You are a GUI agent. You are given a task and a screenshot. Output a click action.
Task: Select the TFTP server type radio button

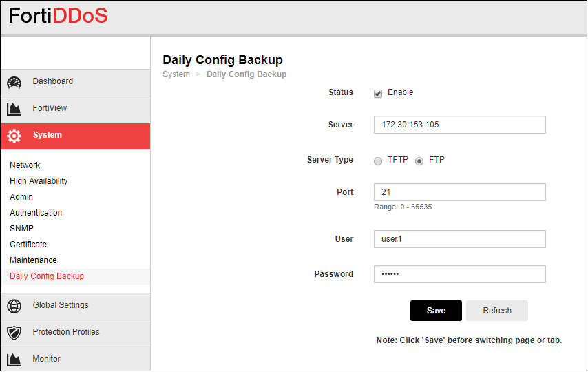tap(378, 161)
